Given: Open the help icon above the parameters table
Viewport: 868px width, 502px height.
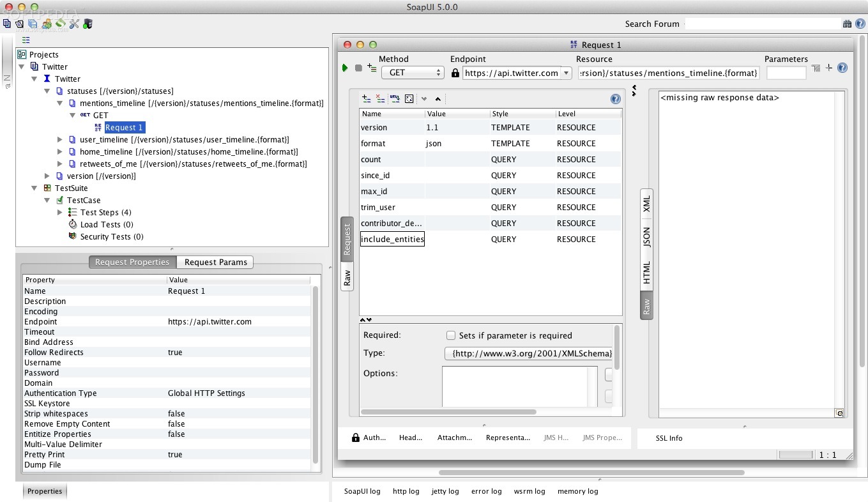Looking at the screenshot, I should pyautogui.click(x=616, y=99).
